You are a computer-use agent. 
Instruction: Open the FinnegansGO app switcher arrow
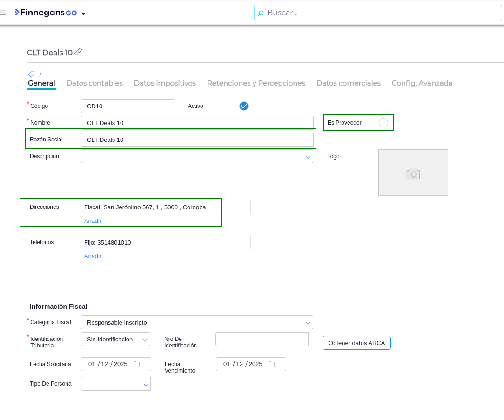pos(84,13)
